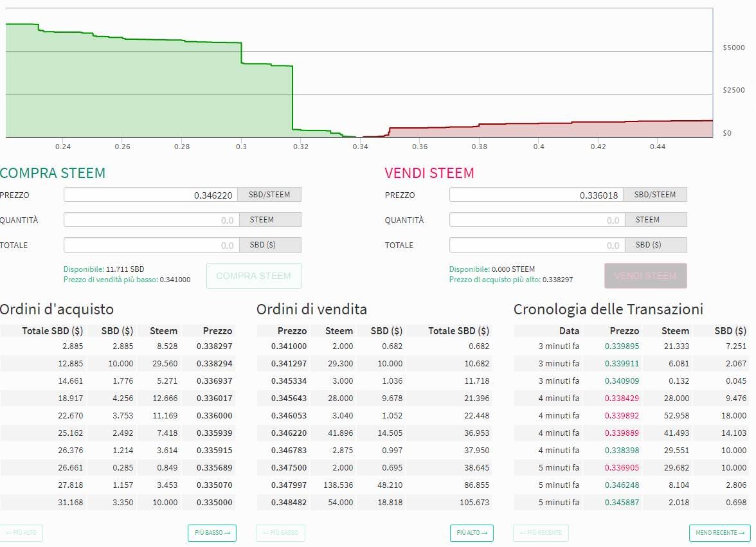Select sell order priced 0.347997

point(375,485)
